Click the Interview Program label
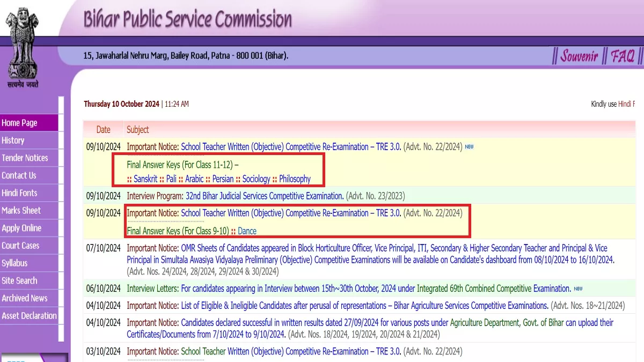644x362 pixels. [x=155, y=196]
